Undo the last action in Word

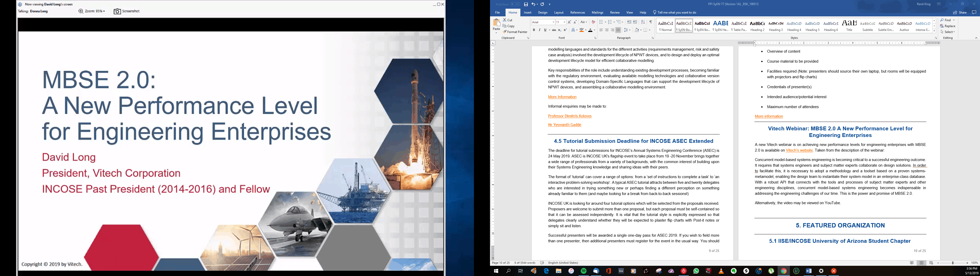[x=533, y=4]
